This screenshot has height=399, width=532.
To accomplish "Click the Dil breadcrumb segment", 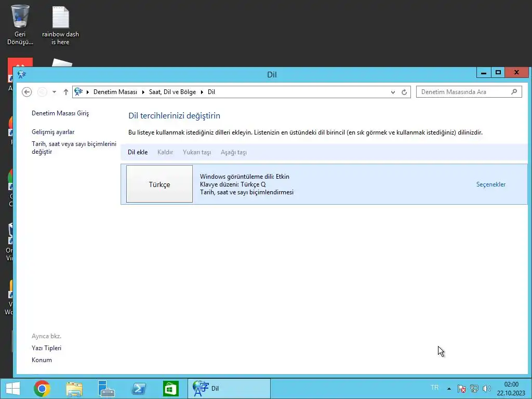I will [x=211, y=92].
